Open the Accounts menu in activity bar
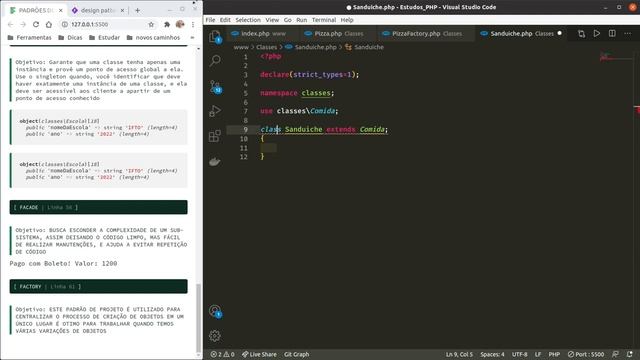Image resolution: width=640 pixels, height=360 pixels. [x=215, y=311]
